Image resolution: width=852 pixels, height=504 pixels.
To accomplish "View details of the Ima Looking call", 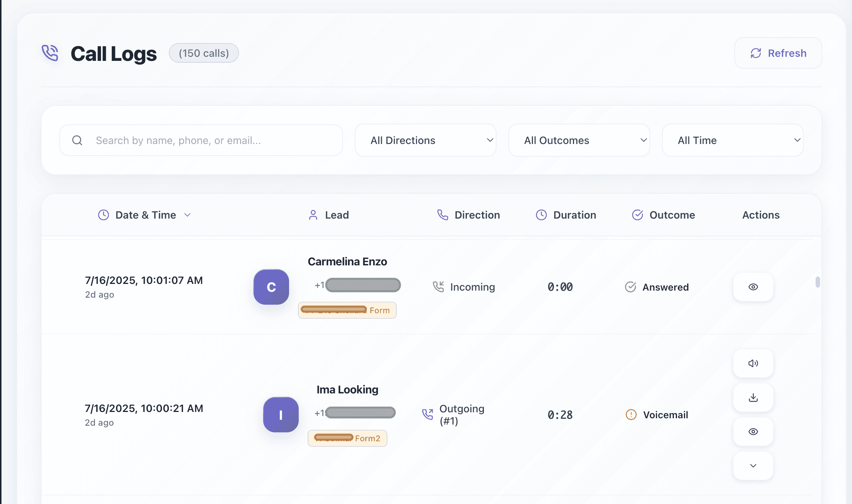I will 753,432.
